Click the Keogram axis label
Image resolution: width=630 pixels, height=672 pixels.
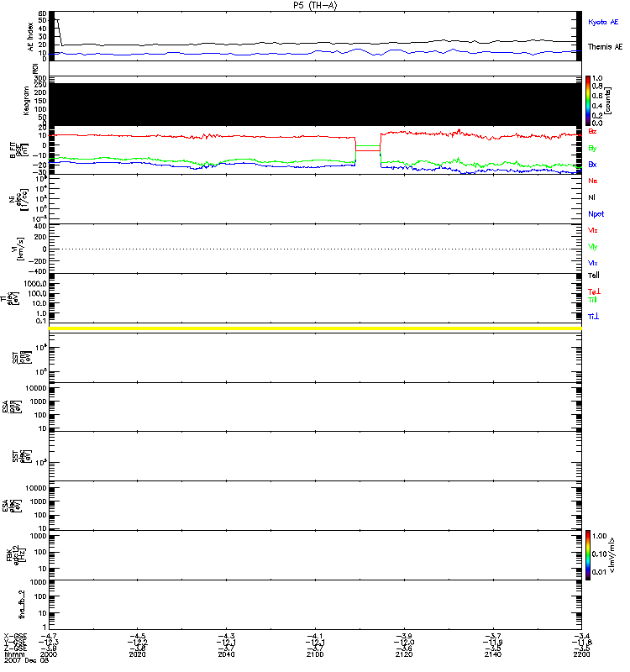pos(26,101)
